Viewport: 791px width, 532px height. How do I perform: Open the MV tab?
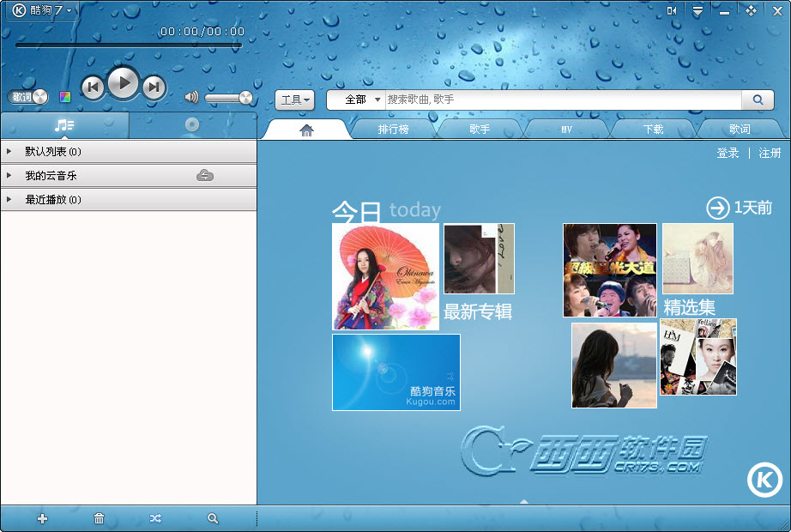566,130
